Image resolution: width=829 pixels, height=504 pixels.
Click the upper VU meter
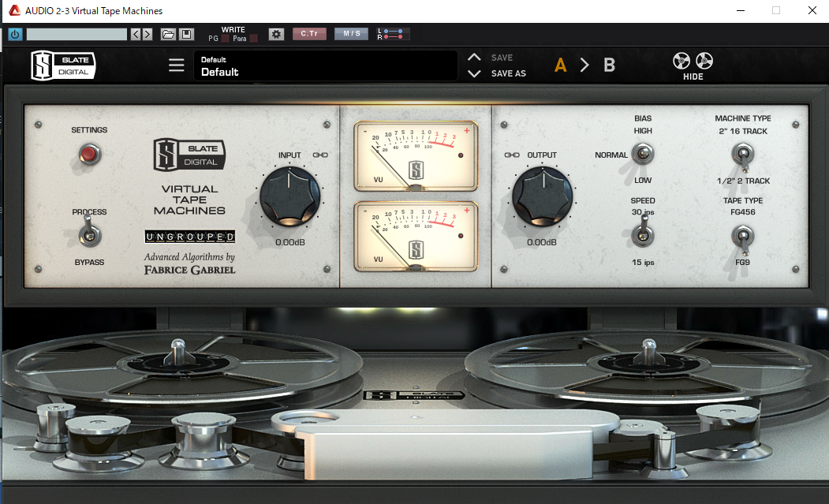[x=416, y=155]
